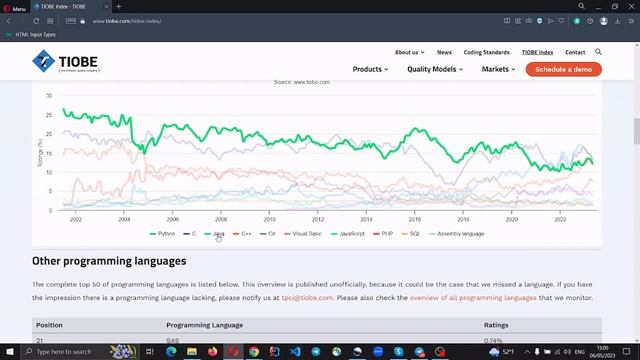This screenshot has height=360, width=640.
Task: Open HTML Input Types bookmark
Action: point(31,35)
